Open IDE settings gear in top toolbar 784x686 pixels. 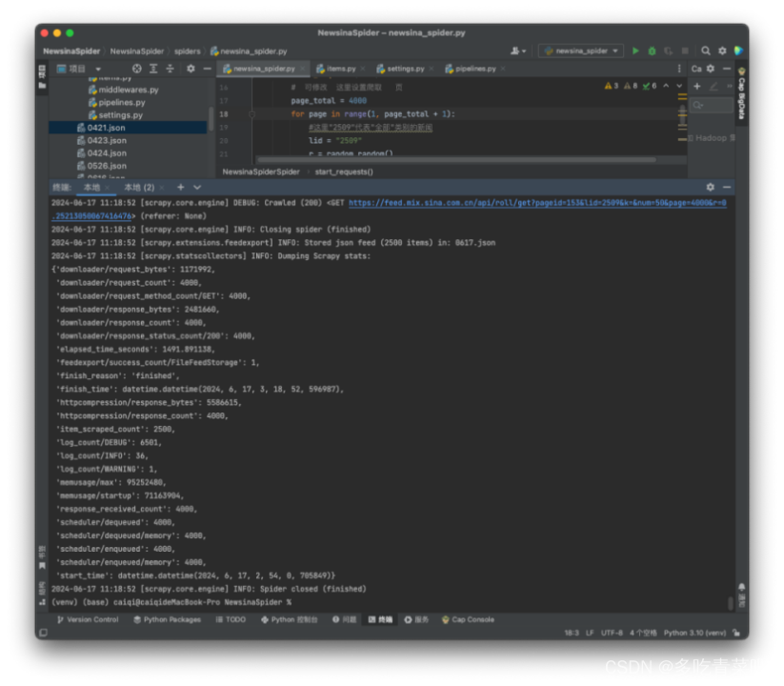pyautogui.click(x=722, y=51)
